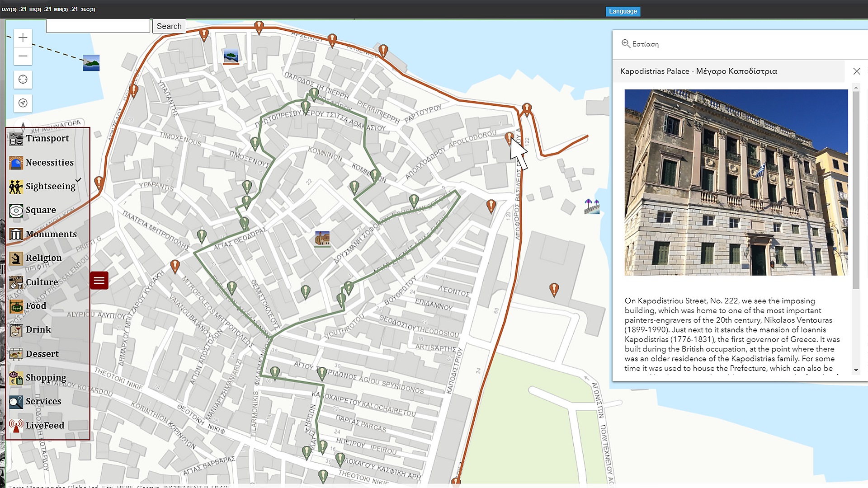Toggle the Religion layer label
This screenshot has width=868, height=488.
tap(43, 258)
